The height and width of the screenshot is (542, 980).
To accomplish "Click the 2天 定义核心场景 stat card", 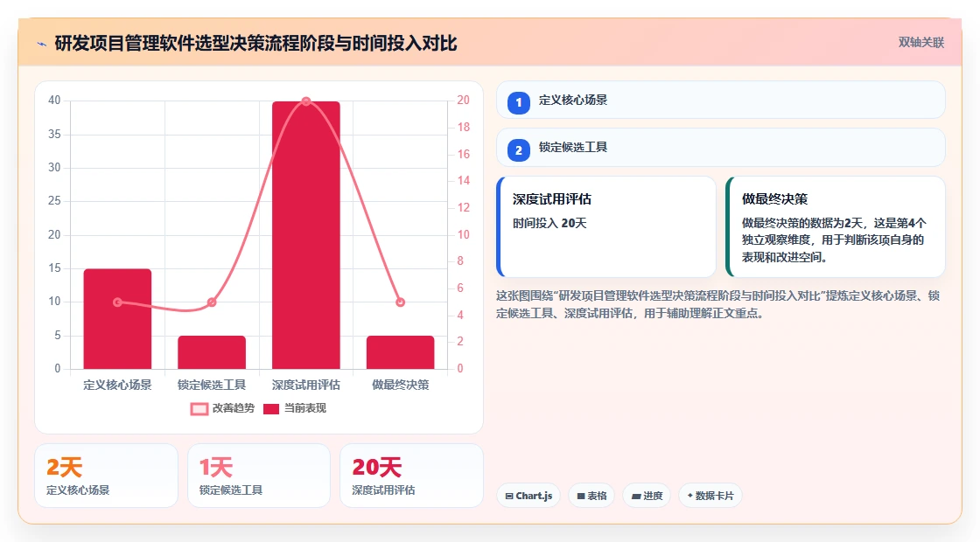I will pyautogui.click(x=106, y=476).
